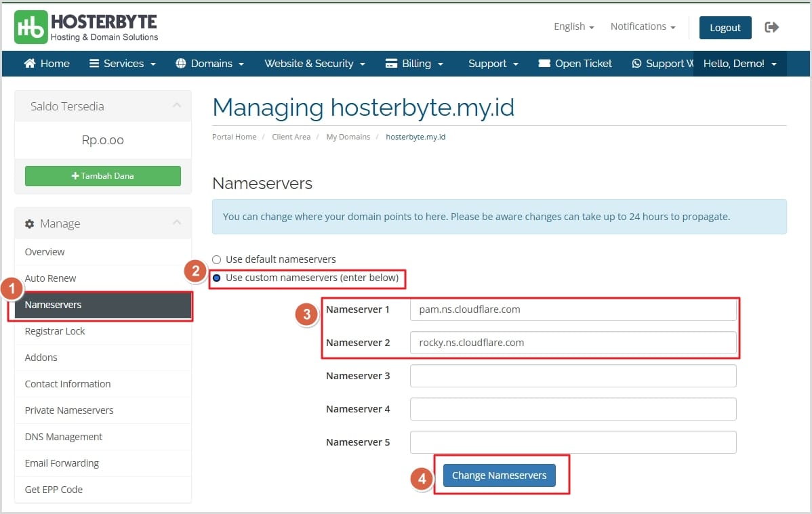Click the exit arrow icon beside Logout
This screenshot has height=514, width=812.
(x=771, y=27)
